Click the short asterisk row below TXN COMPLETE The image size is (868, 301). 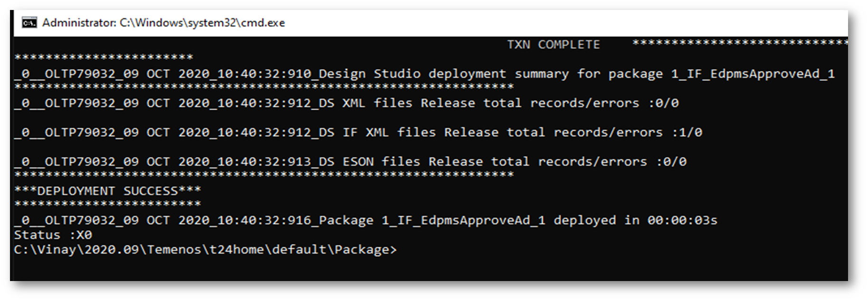pyautogui.click(x=104, y=58)
